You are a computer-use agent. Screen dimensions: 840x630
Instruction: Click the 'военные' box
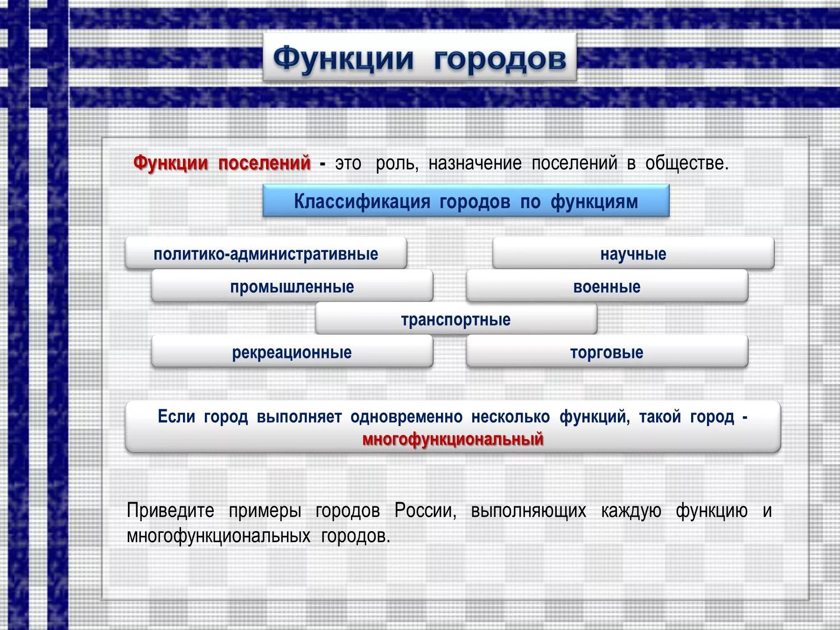click(x=607, y=286)
